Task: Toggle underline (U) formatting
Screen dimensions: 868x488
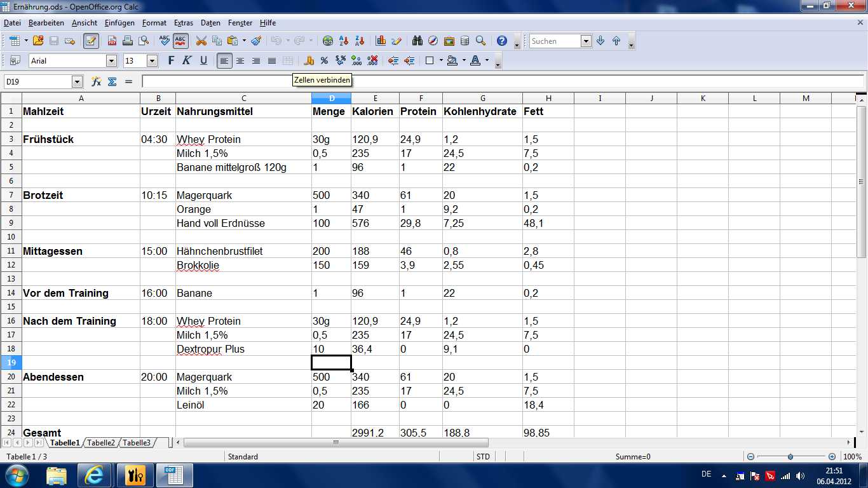Action: 203,60
